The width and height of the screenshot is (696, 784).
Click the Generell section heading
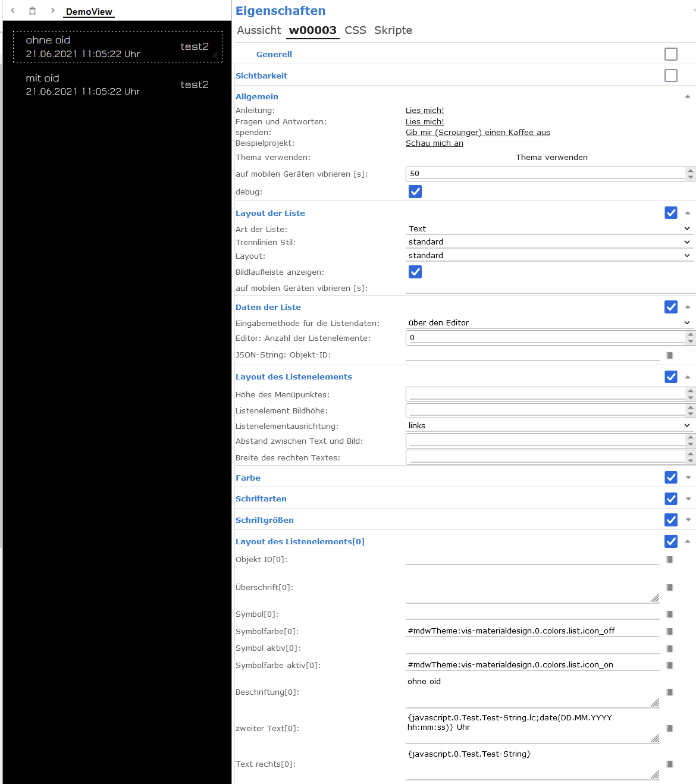(x=274, y=54)
